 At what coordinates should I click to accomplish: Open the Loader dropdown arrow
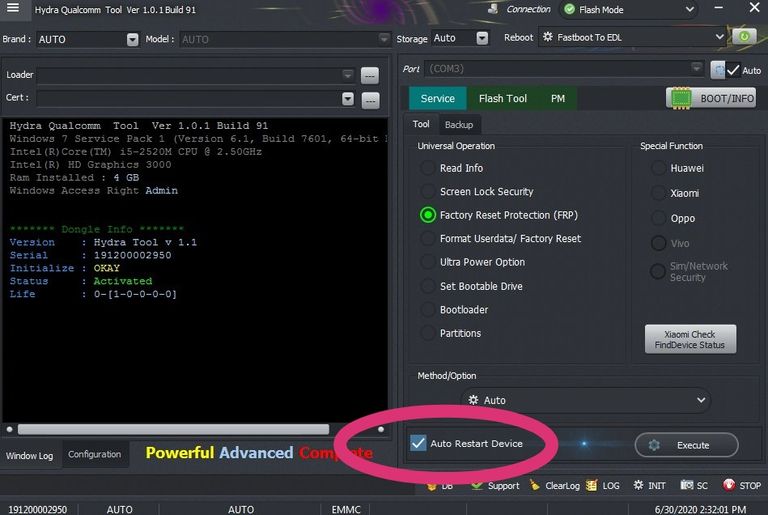(x=348, y=75)
